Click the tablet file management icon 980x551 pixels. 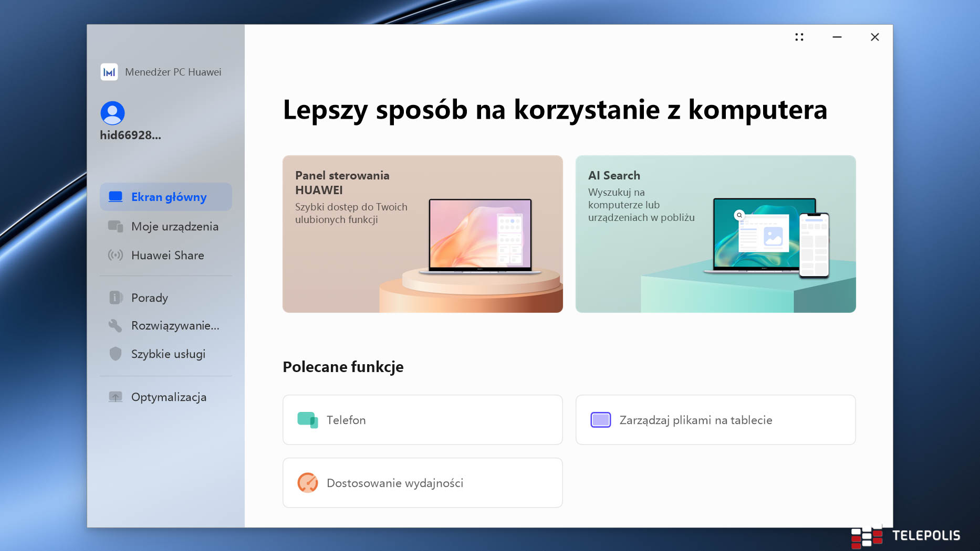point(600,420)
